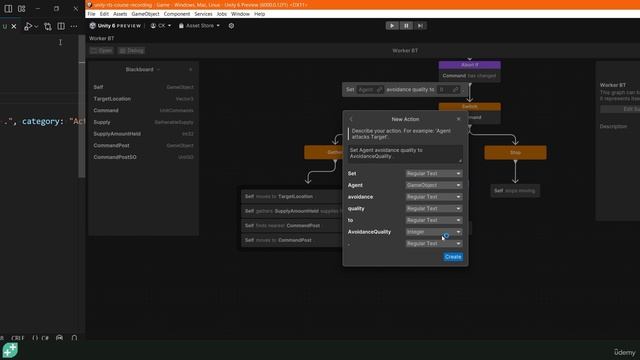Close the open editor tab

coord(14,27)
